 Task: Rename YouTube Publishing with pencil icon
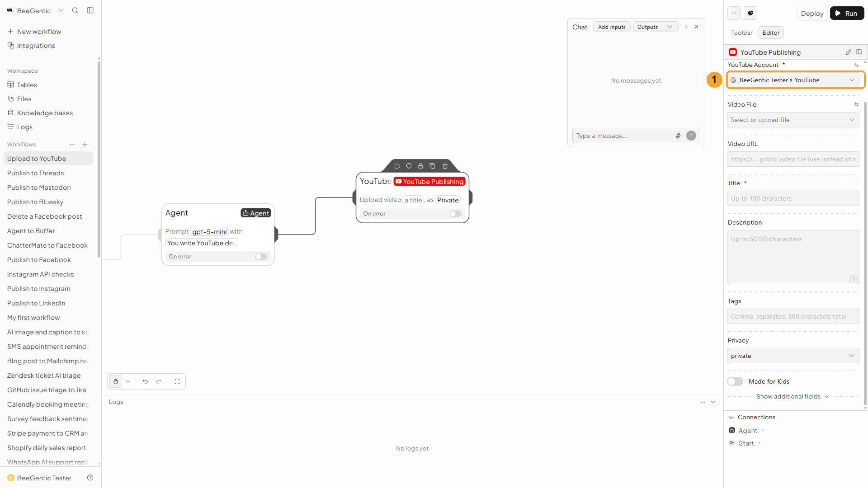[849, 52]
